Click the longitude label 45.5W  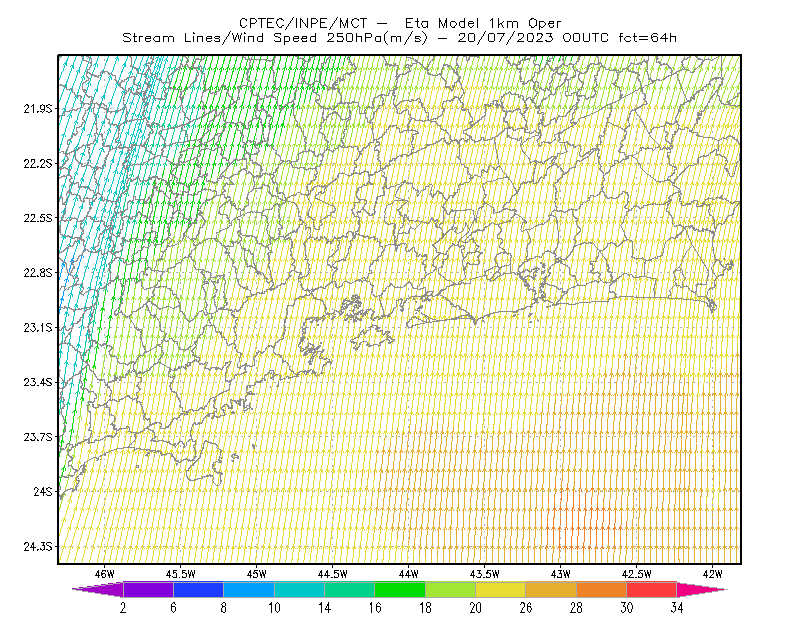(x=181, y=574)
